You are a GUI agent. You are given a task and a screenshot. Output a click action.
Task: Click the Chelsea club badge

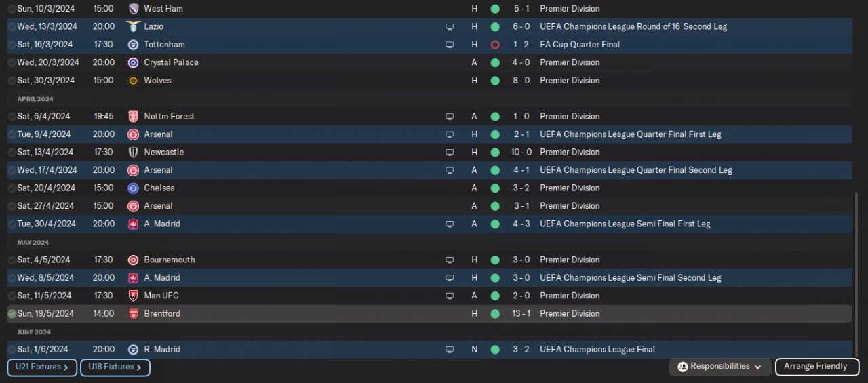click(134, 188)
